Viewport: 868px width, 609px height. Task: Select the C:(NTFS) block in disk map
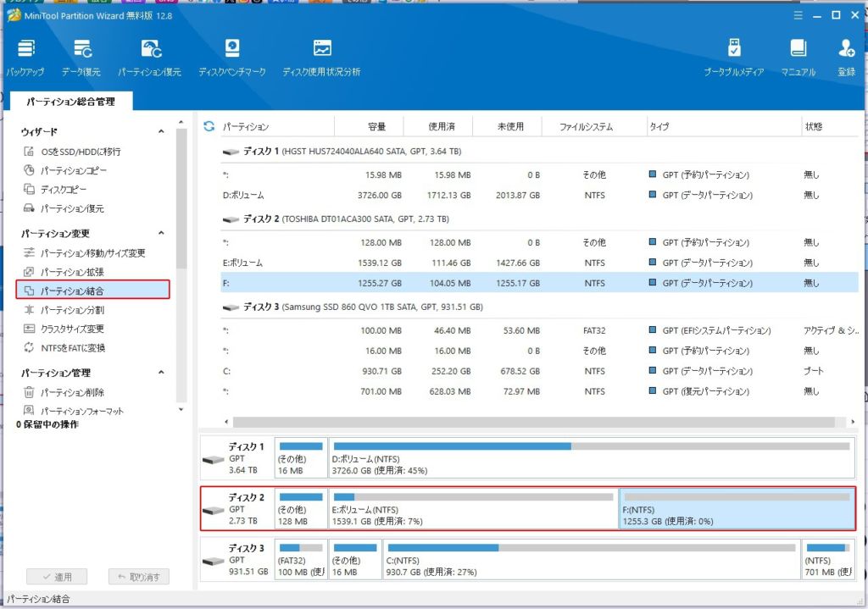pyautogui.click(x=591, y=561)
